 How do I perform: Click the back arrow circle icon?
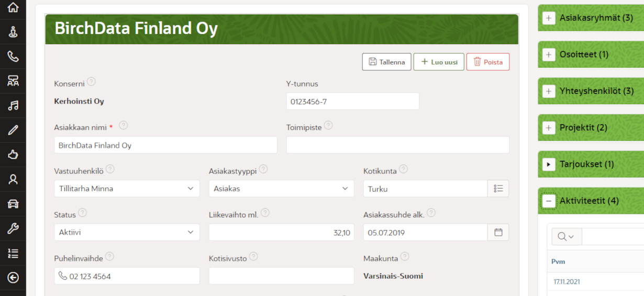click(13, 278)
